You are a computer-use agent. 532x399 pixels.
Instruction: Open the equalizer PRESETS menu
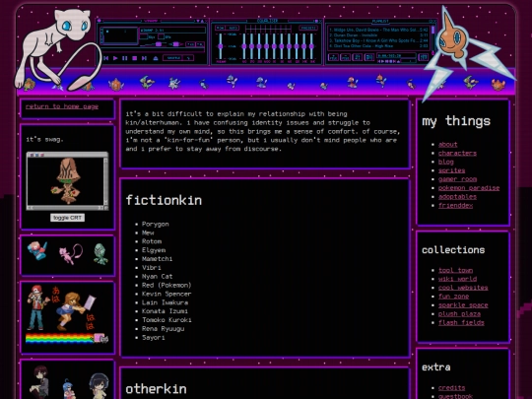coord(308,28)
